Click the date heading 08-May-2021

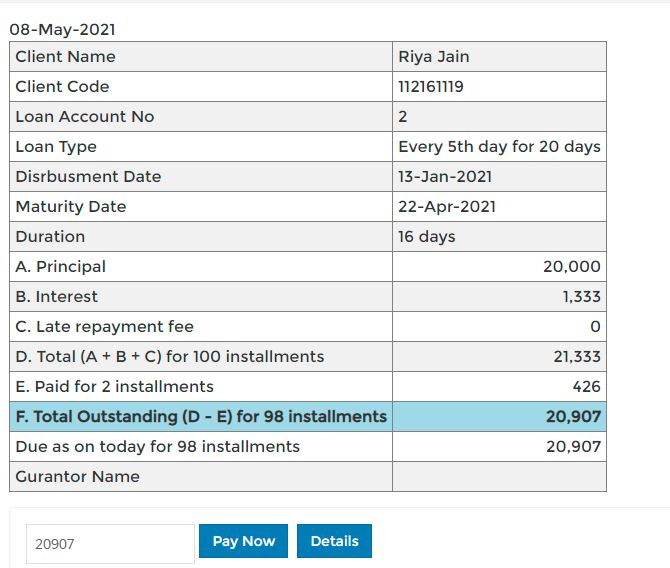coord(62,29)
